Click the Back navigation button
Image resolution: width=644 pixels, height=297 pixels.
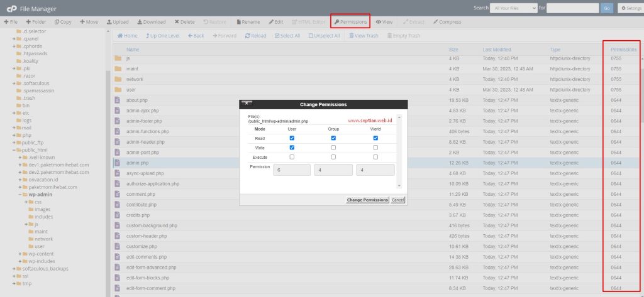196,36
